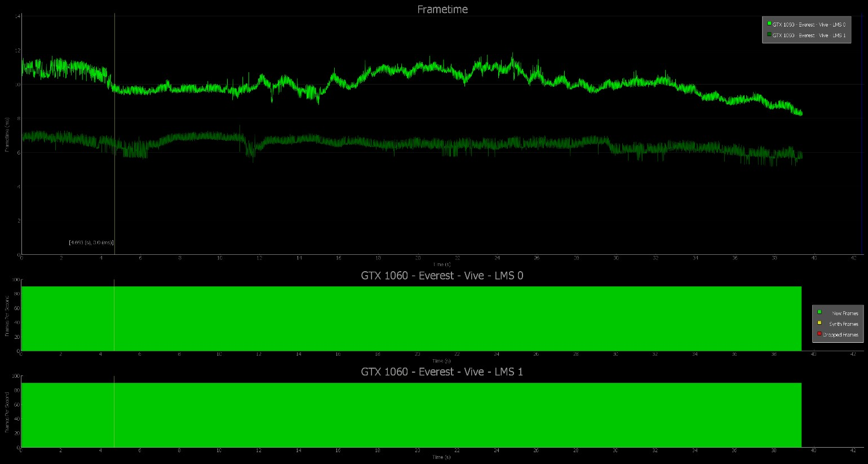
Task: Click the dark green LMS 1 legend swatch
Action: click(769, 34)
